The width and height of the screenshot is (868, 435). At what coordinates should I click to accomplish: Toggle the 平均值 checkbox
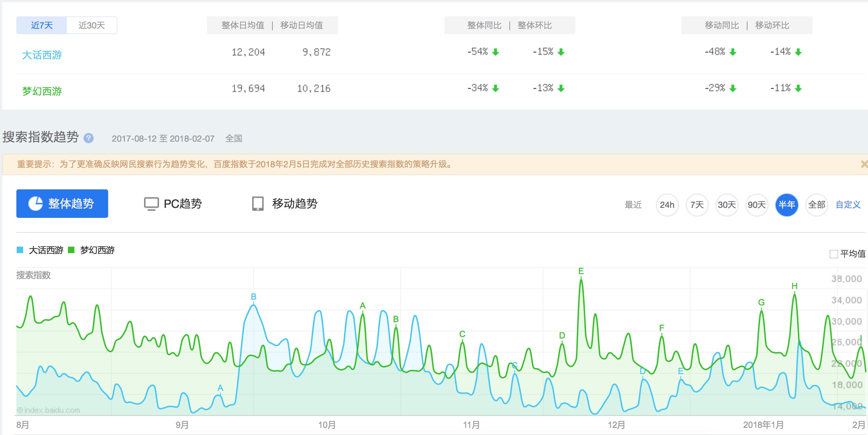click(833, 254)
